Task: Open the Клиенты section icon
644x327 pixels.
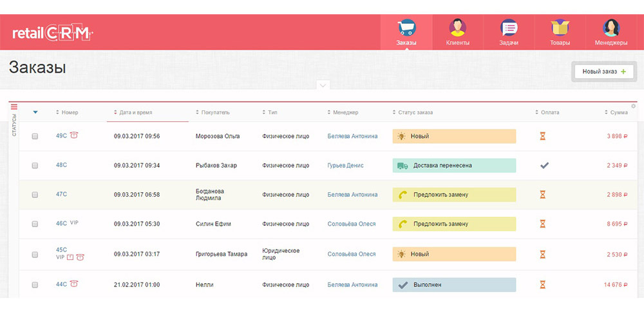Action: [457, 28]
